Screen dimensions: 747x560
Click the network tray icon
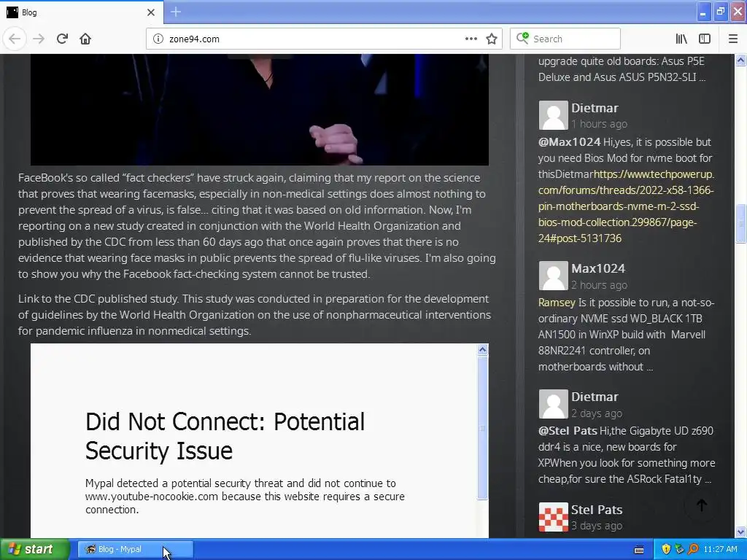click(679, 549)
